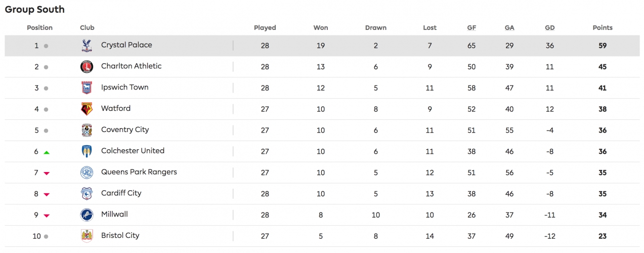This screenshot has width=644, height=253.
Task: Select the GA column header
Action: click(509, 28)
